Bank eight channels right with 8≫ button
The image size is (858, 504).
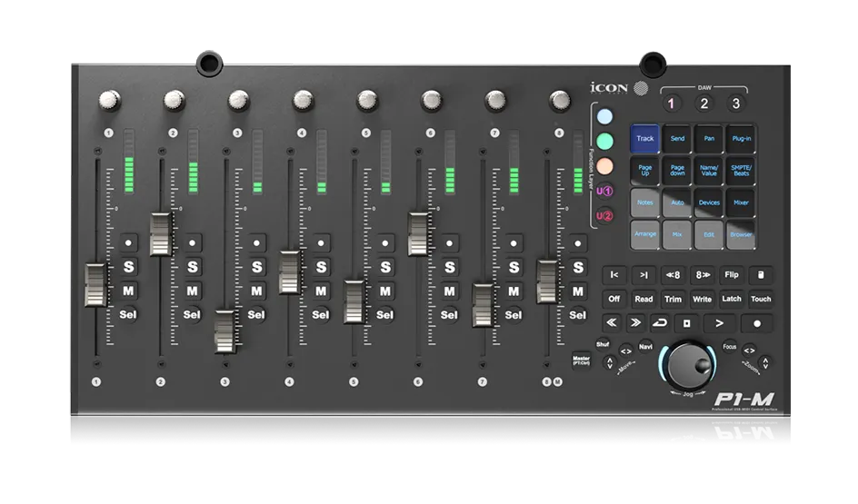(703, 275)
